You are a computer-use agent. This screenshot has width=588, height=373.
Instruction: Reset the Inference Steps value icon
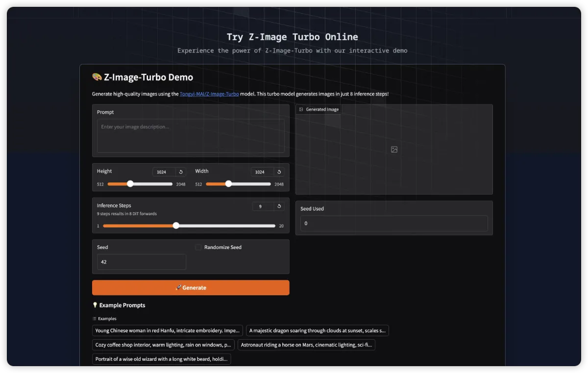pos(279,206)
